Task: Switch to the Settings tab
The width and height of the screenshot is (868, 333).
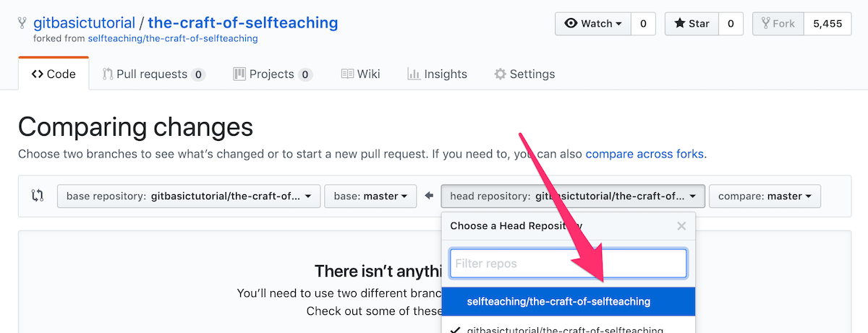Action: tap(524, 74)
